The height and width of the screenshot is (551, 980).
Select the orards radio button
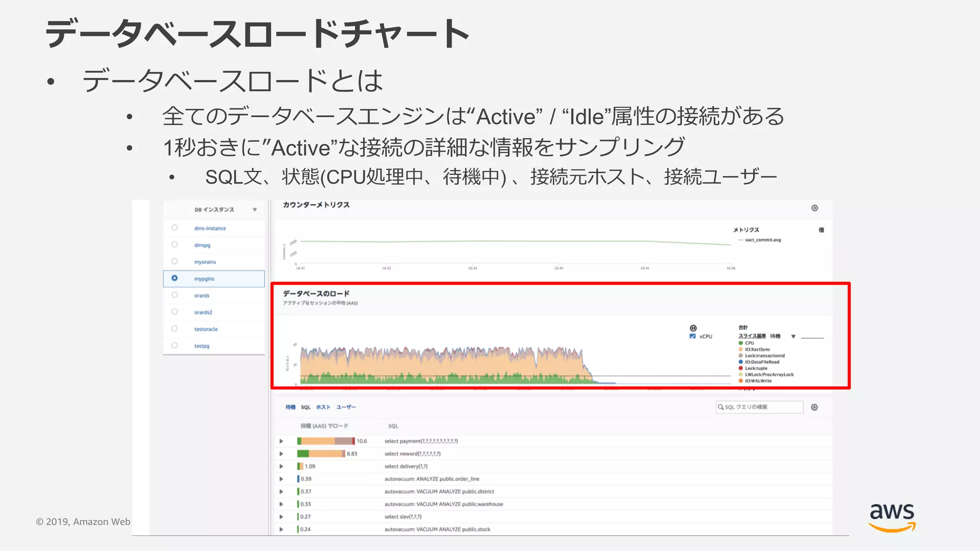[x=175, y=295]
